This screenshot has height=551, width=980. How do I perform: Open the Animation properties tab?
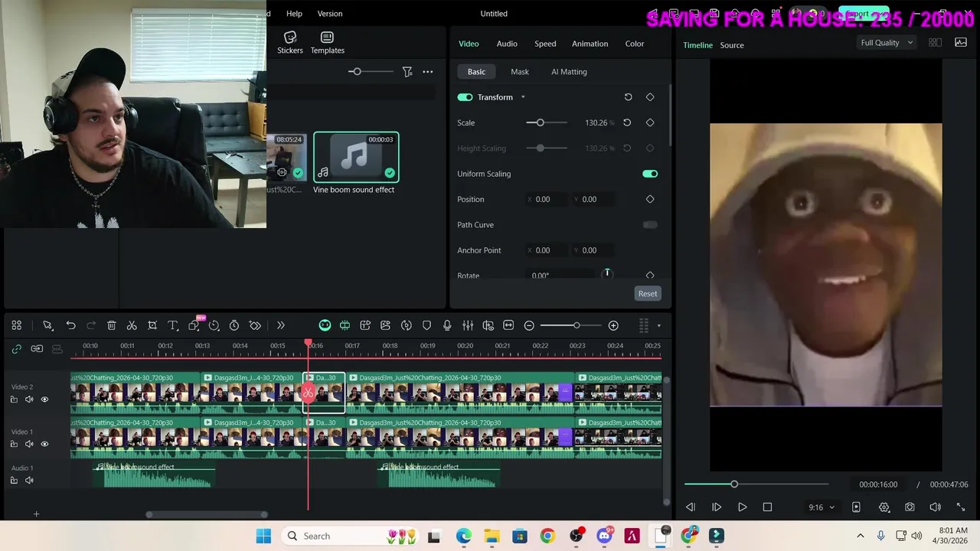[590, 44]
